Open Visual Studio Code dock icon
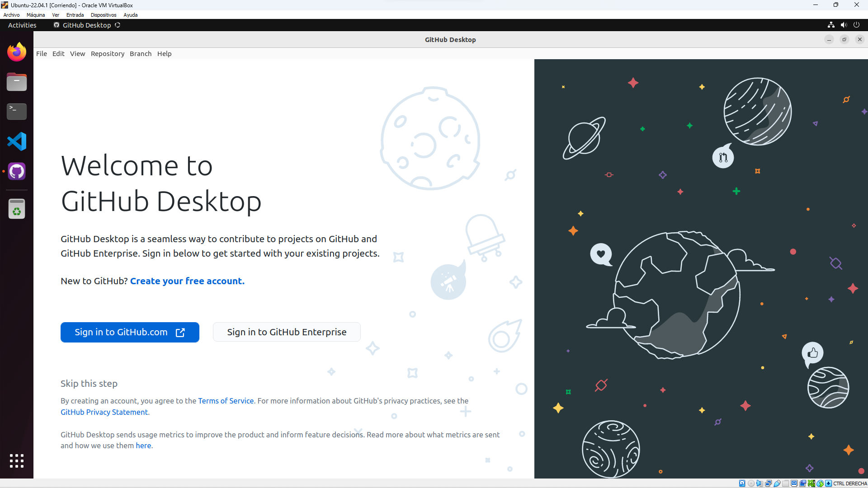This screenshot has width=868, height=488. 17,141
